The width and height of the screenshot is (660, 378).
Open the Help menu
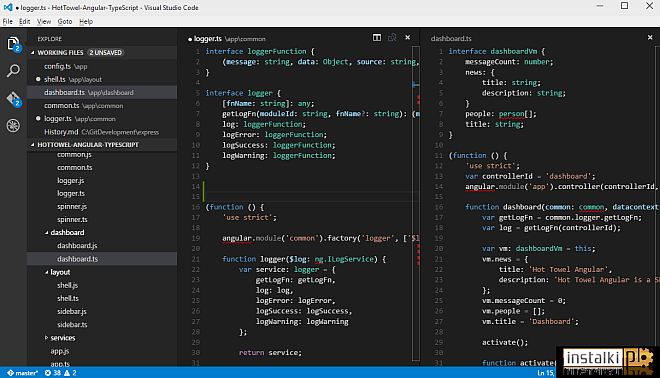[x=86, y=21]
